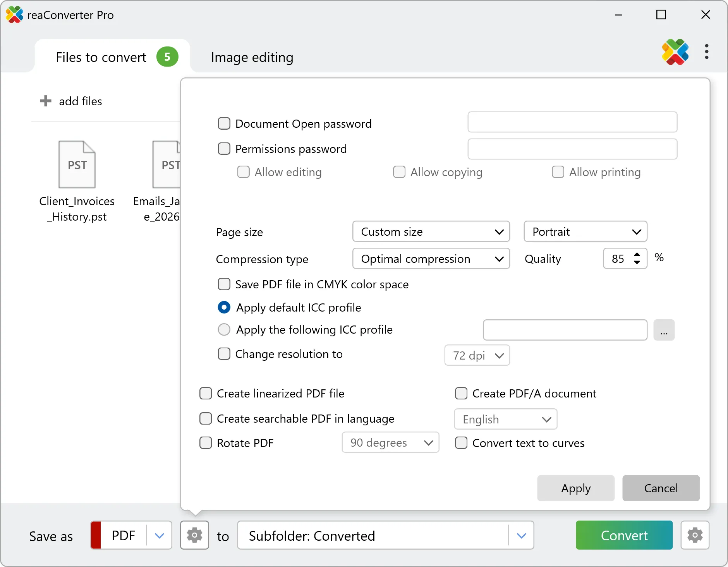Check Allow printing
Image resolution: width=728 pixels, height=567 pixels.
558,172
